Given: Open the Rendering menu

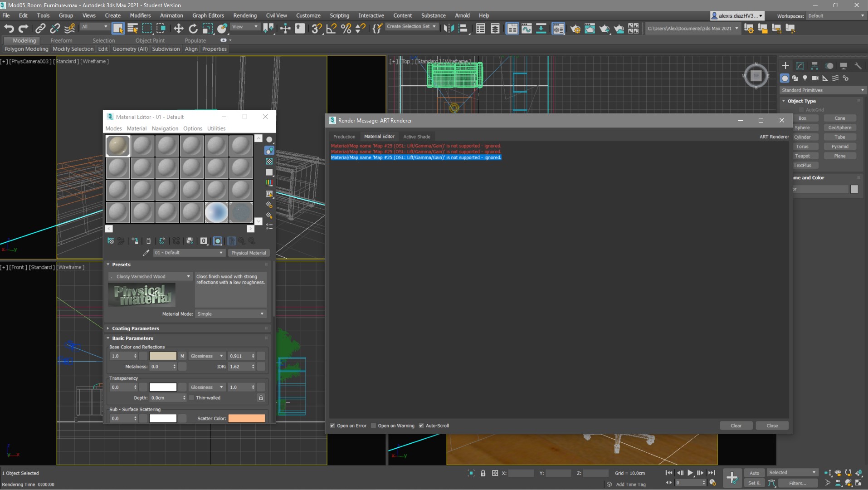Looking at the screenshot, I should (x=244, y=15).
